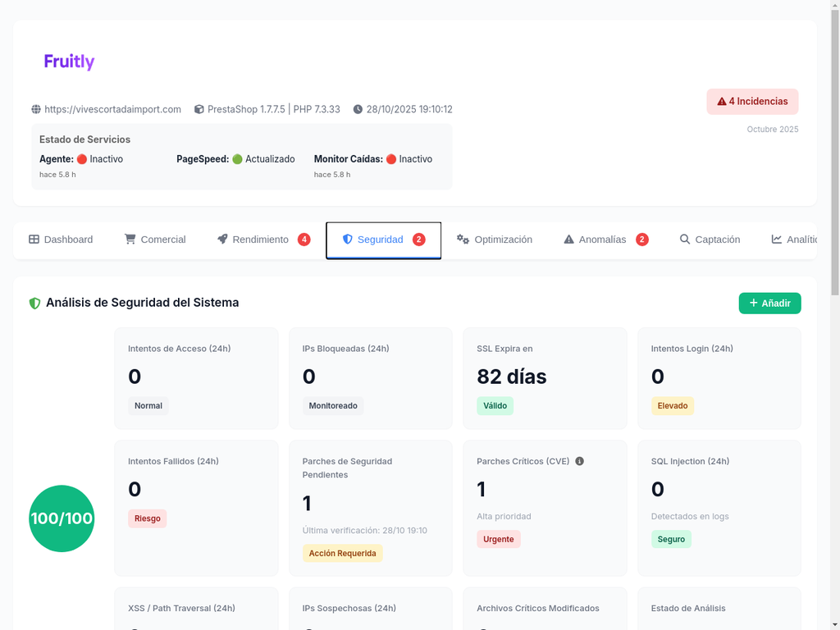Click the globe icon before the website URL

[34, 108]
